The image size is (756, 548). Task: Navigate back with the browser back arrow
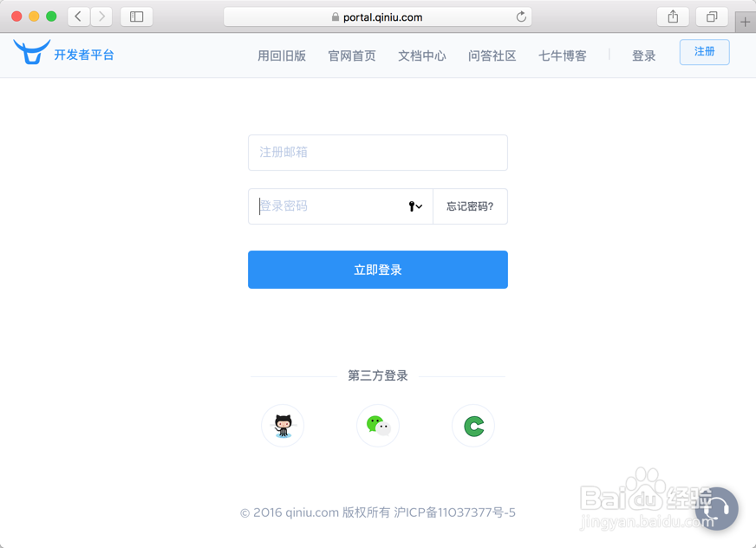(77, 16)
